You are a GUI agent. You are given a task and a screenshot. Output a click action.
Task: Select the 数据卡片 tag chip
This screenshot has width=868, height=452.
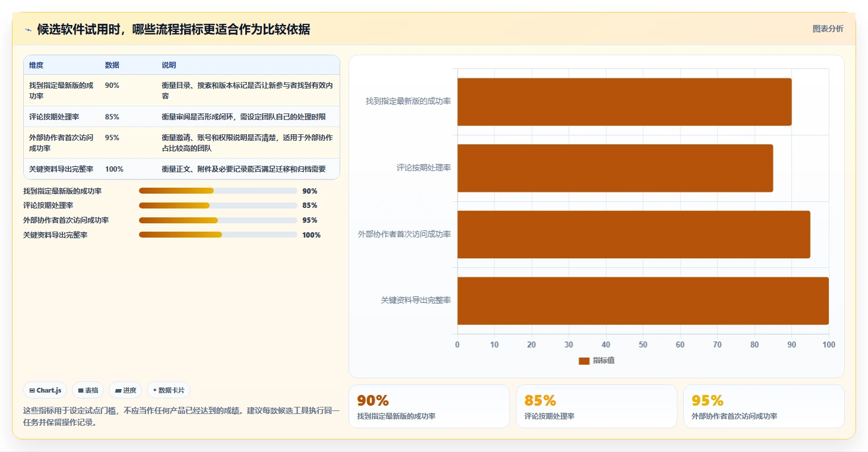(x=169, y=390)
